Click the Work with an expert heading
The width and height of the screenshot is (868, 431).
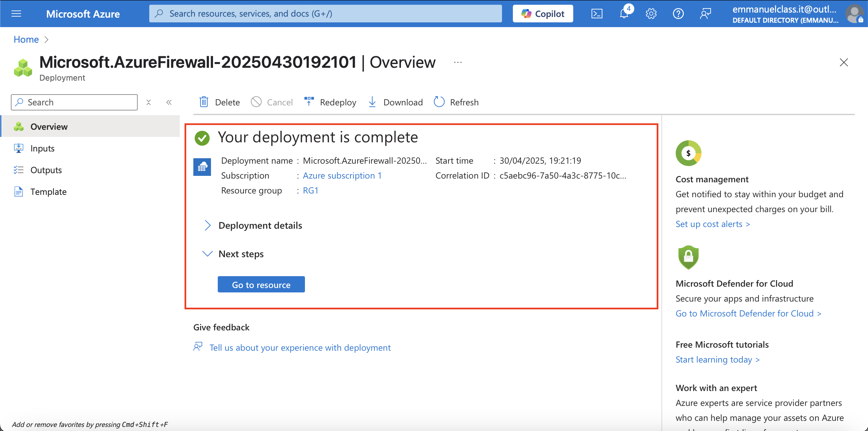[716, 388]
